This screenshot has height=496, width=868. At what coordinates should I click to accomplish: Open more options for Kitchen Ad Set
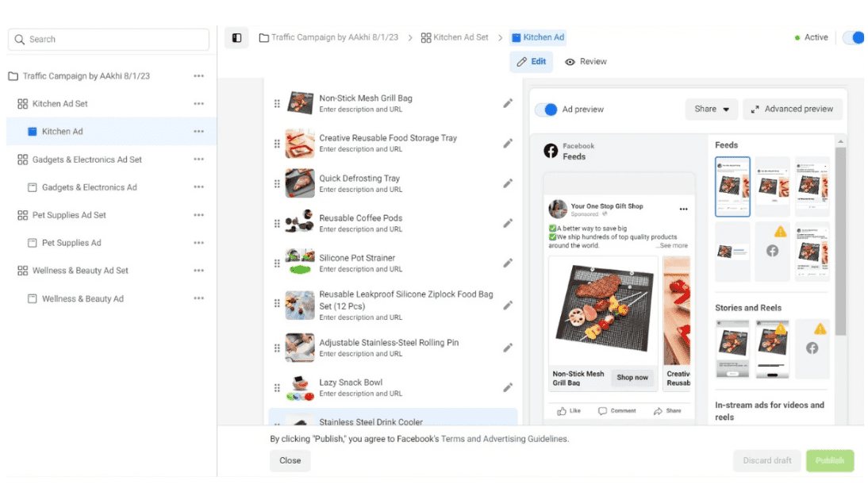pyautogui.click(x=198, y=104)
